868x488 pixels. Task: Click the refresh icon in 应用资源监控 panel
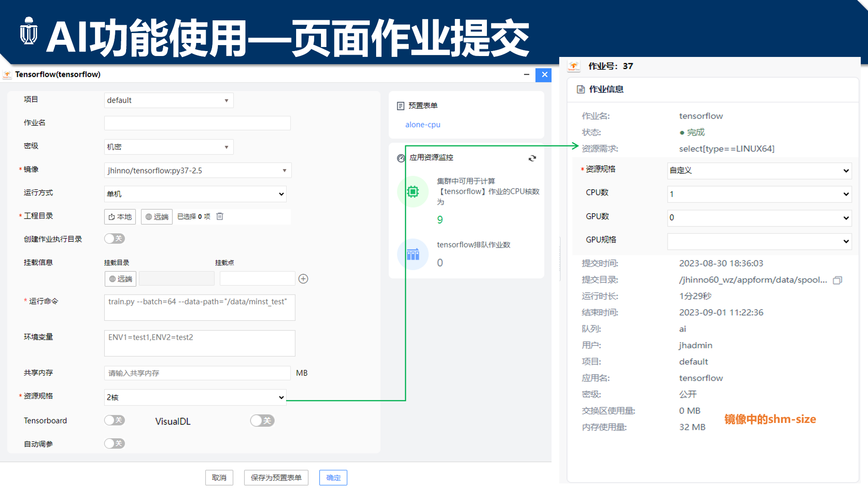point(532,158)
